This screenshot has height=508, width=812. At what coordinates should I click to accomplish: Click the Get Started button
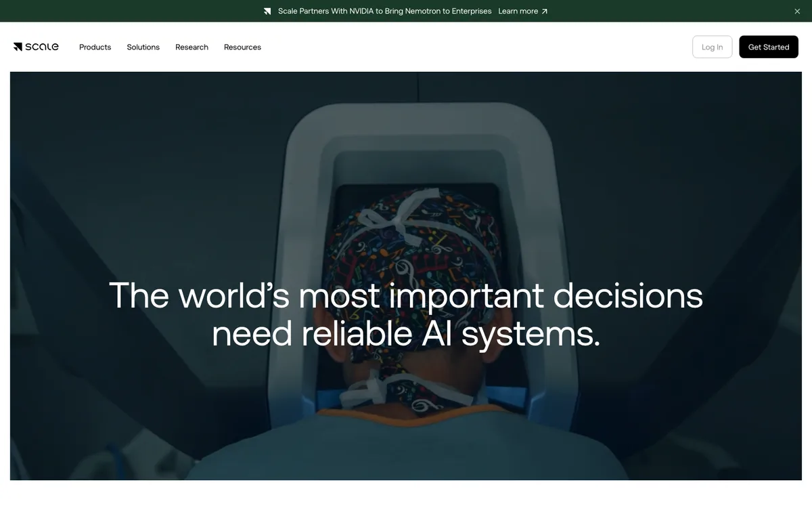click(769, 47)
